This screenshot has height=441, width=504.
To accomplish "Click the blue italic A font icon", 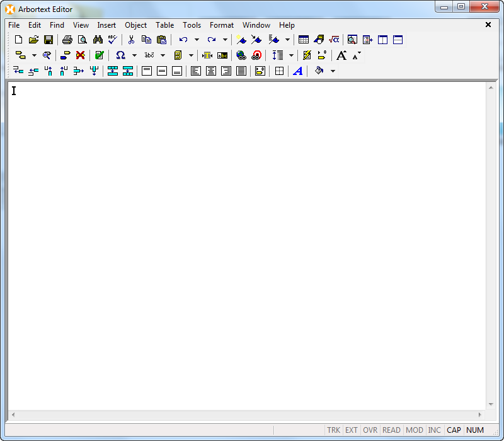I will click(298, 71).
